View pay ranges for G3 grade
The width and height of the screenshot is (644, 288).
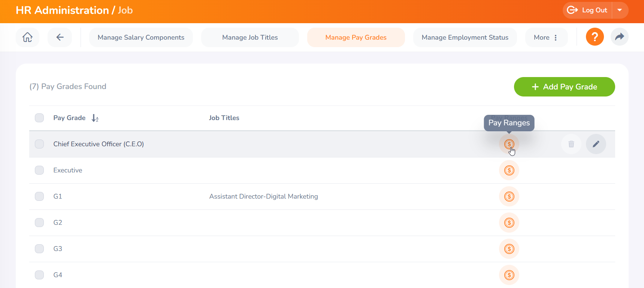509,249
